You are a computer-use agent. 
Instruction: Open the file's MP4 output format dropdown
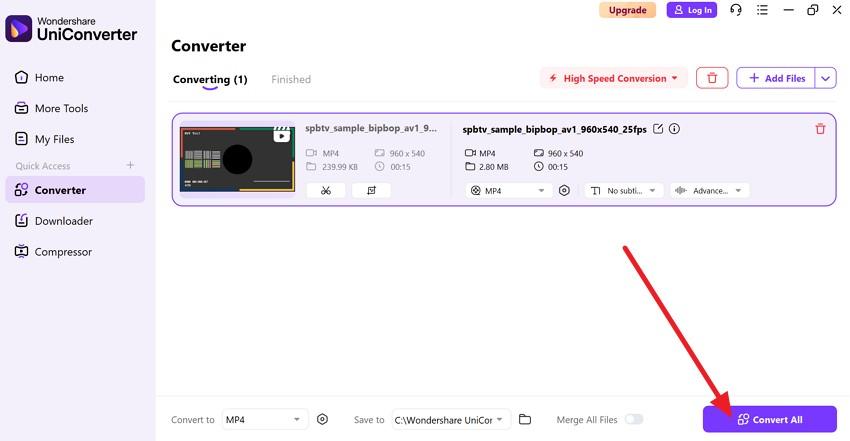click(508, 191)
